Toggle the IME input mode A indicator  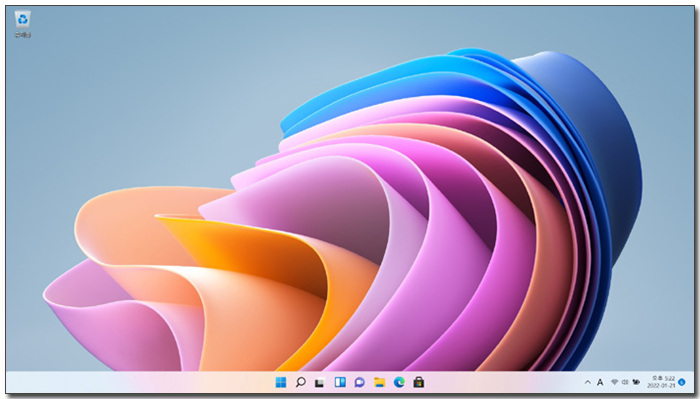(600, 382)
